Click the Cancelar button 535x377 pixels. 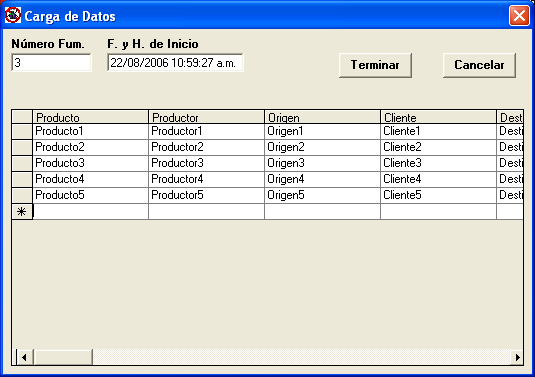(x=479, y=65)
